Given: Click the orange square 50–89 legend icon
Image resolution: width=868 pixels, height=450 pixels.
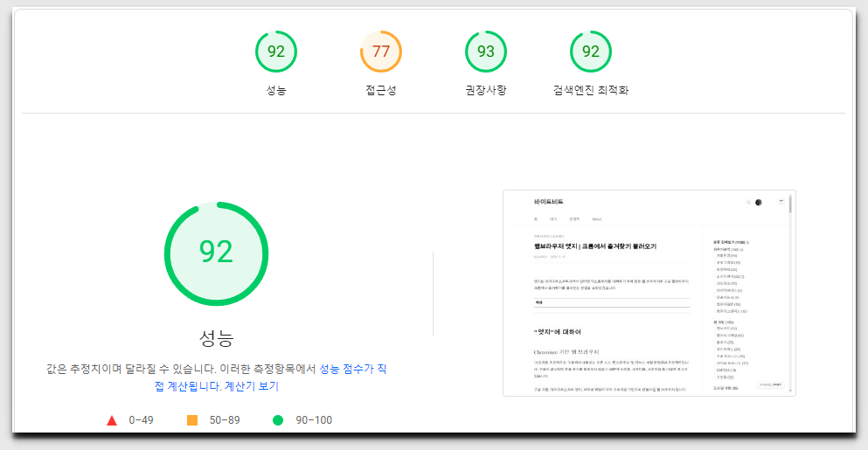Looking at the screenshot, I should 192,420.
